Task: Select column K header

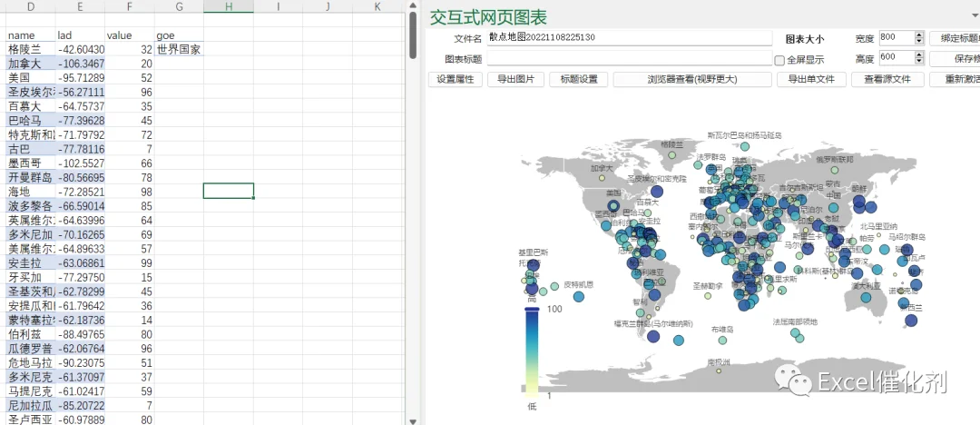Action: 377,6
